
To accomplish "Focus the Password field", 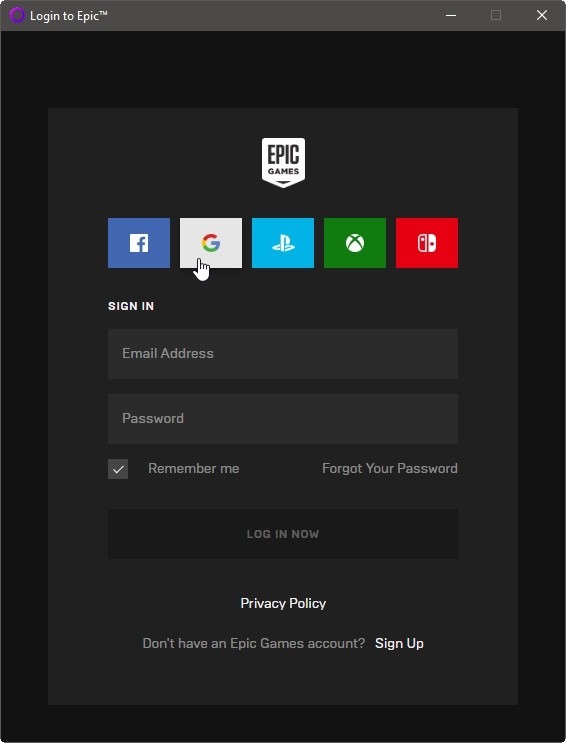I will pos(283,419).
